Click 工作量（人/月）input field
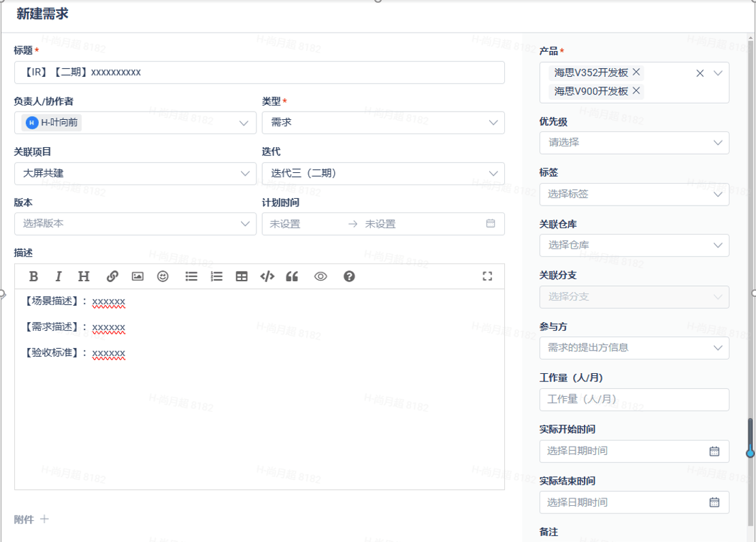The height and width of the screenshot is (542, 756). (x=634, y=400)
